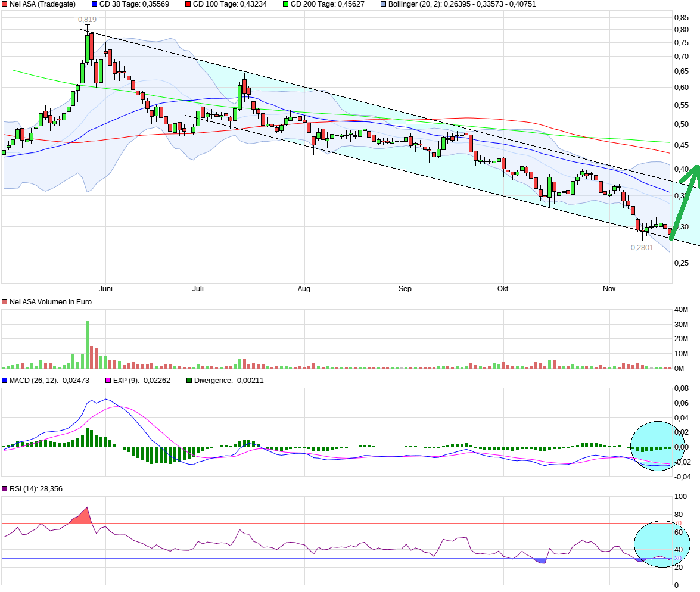Click the 0,50 price axis value
This screenshot has height=592, width=700.
(682, 124)
